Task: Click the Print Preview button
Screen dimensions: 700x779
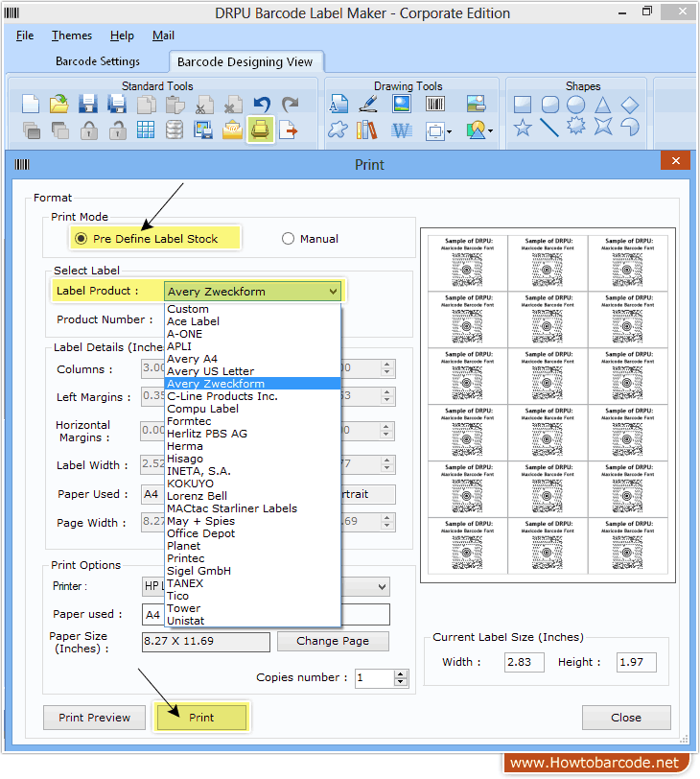Action: coord(94,718)
